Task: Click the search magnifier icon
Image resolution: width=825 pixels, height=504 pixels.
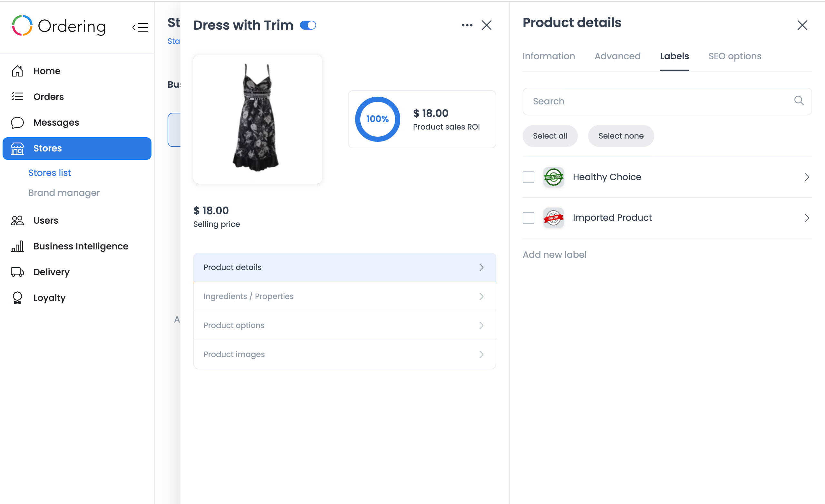Action: pos(799,101)
